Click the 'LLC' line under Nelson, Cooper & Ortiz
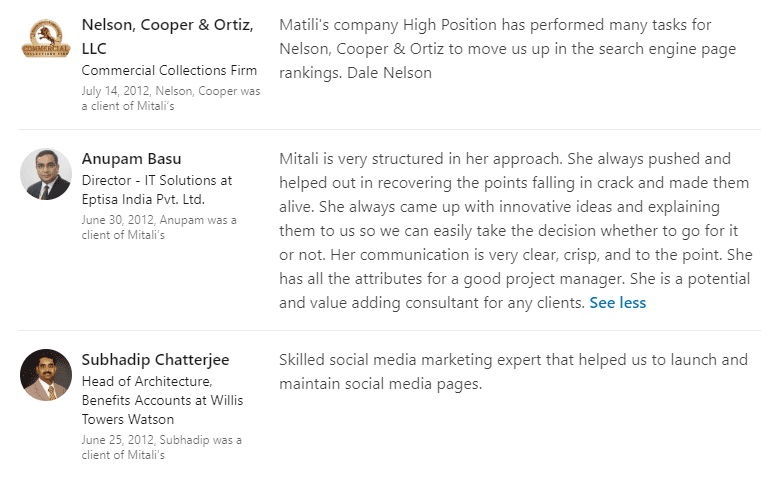Screen dimensions: 780x480 click(x=94, y=49)
